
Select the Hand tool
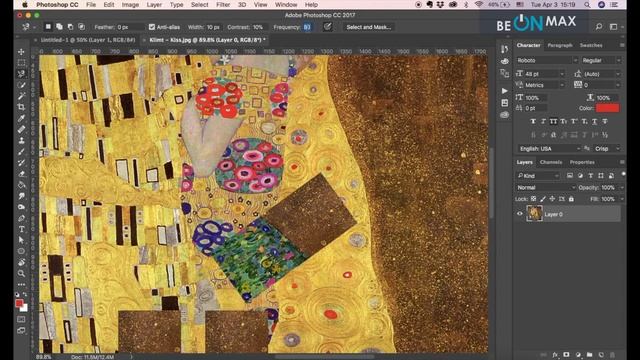pos(21,262)
